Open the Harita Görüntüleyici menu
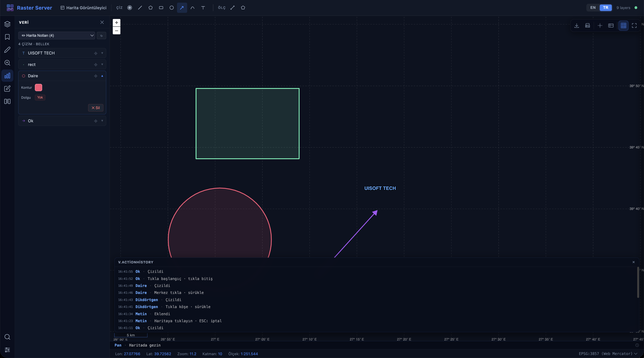The image size is (644, 358). point(83,8)
